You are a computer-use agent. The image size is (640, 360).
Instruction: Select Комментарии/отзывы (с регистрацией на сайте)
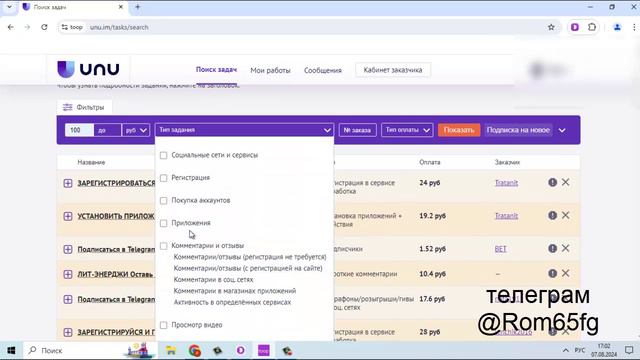(248, 269)
